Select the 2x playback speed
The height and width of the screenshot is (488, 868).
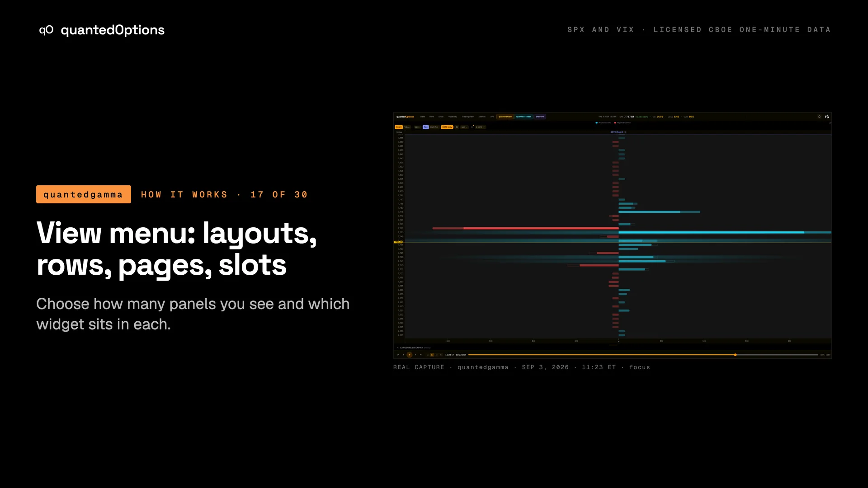click(432, 355)
